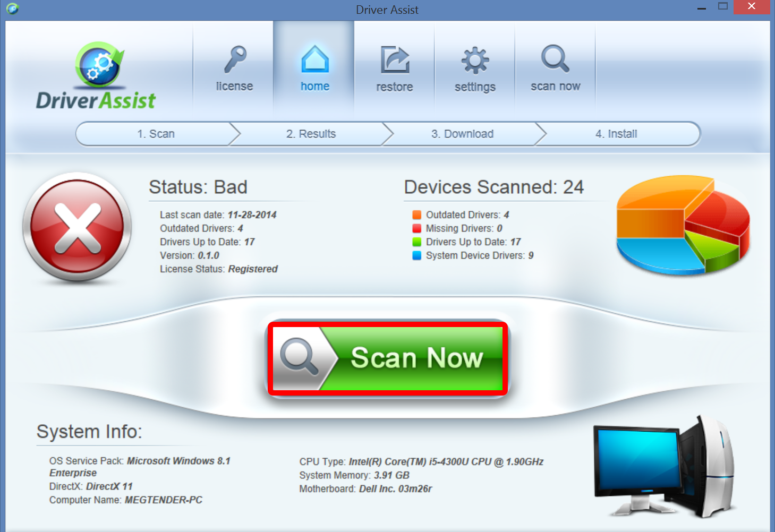775x532 pixels.
Task: Click the app icon in title bar
Action: 12,8
